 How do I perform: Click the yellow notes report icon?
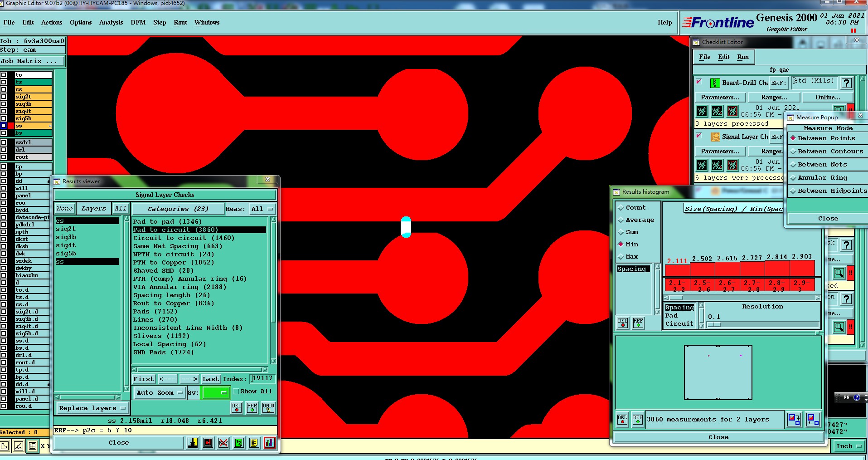[x=254, y=442]
